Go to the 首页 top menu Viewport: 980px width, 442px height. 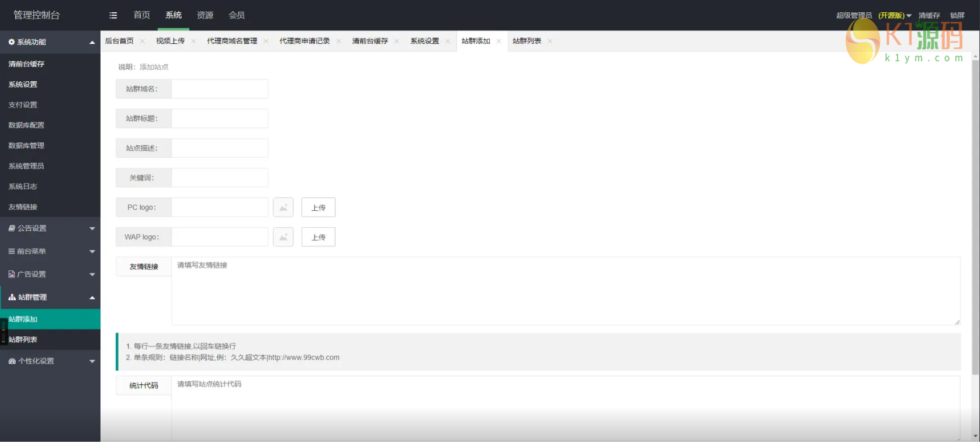[141, 15]
